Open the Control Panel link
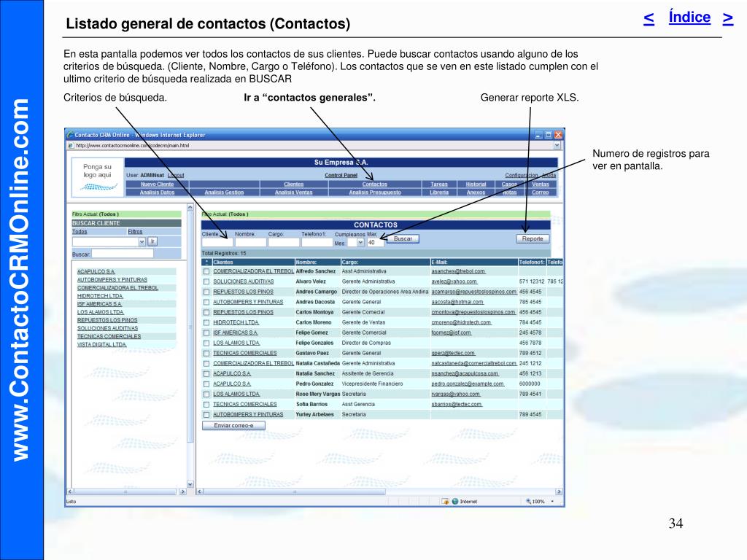747x560 pixels. 341,175
